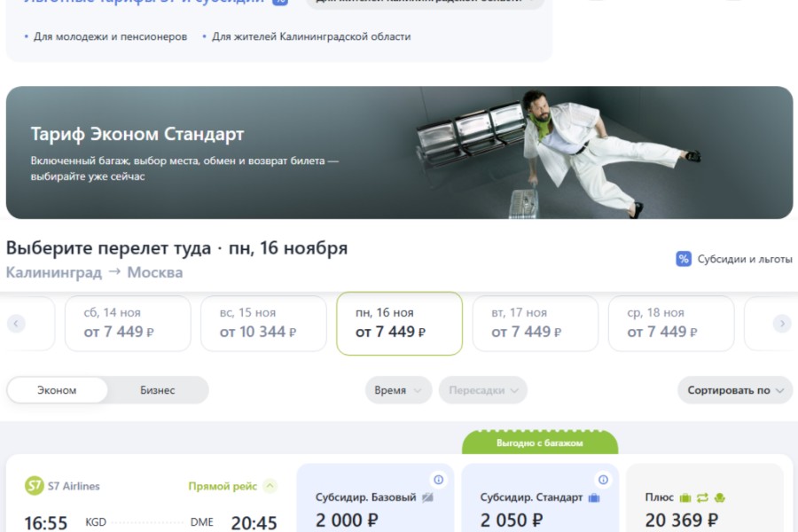Click Калининград → Москва route text

[x=94, y=272]
